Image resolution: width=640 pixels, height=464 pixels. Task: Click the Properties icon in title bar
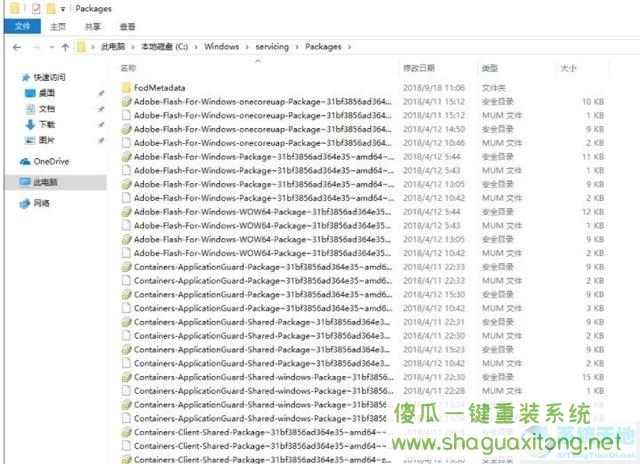pos(36,8)
